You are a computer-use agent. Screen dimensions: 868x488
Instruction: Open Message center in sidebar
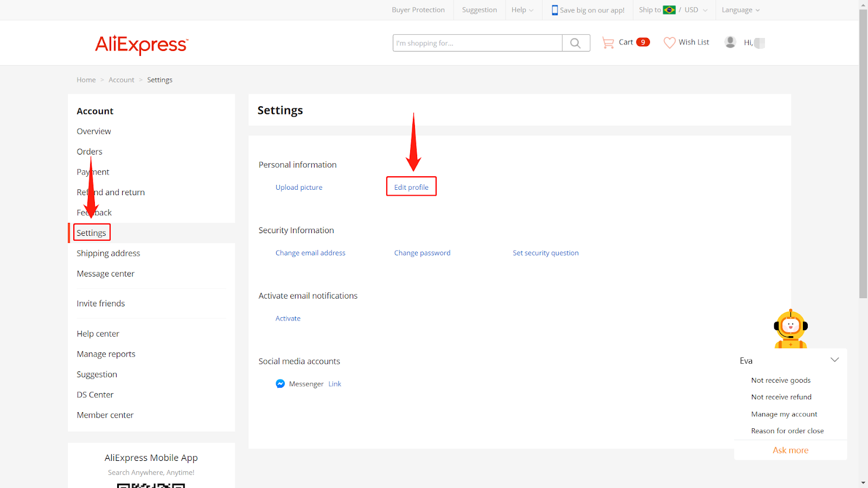click(x=106, y=274)
